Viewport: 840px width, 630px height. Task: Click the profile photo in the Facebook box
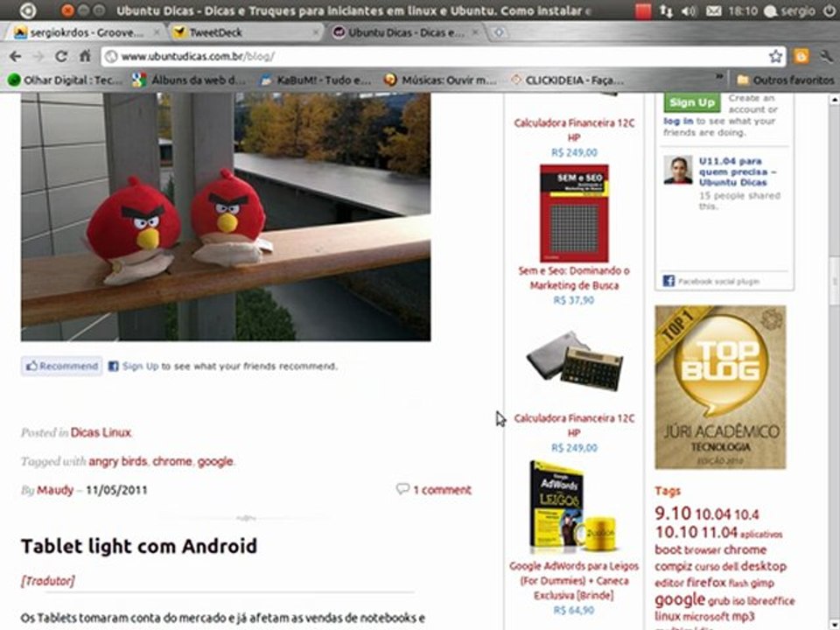677,170
